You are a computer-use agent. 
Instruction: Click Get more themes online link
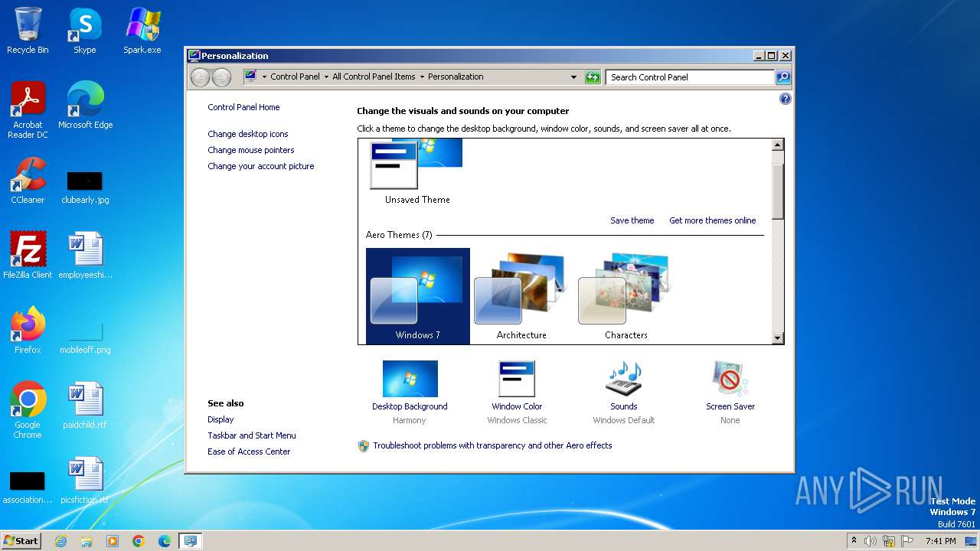tap(713, 220)
